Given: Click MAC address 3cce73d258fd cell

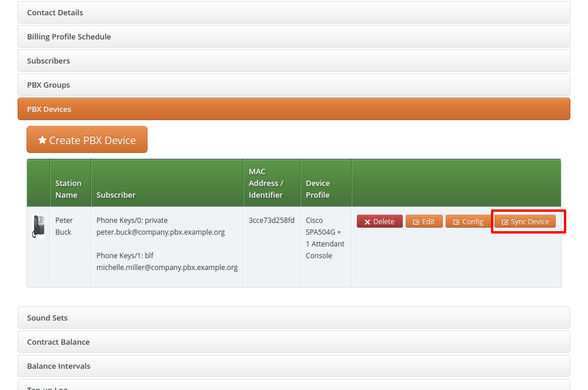Looking at the screenshot, I should [x=271, y=221].
